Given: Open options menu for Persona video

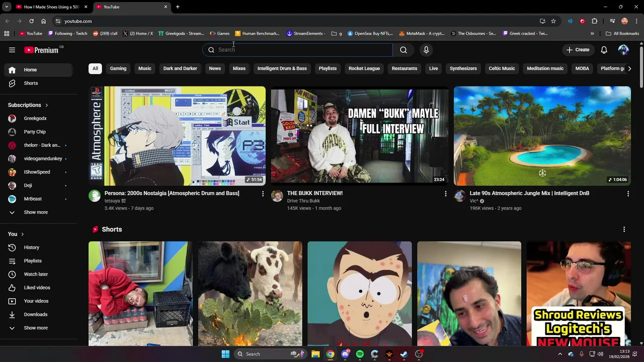Looking at the screenshot, I should coord(263,194).
